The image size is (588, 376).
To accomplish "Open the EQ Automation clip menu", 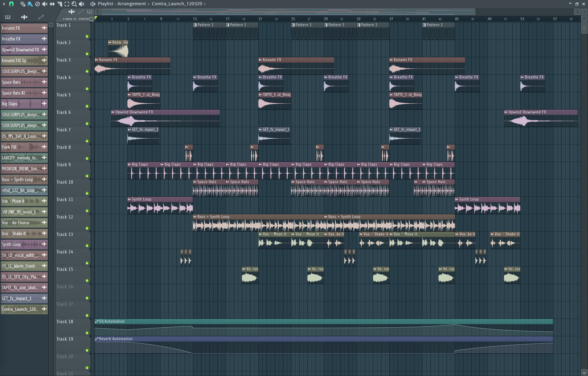I will tap(97, 321).
